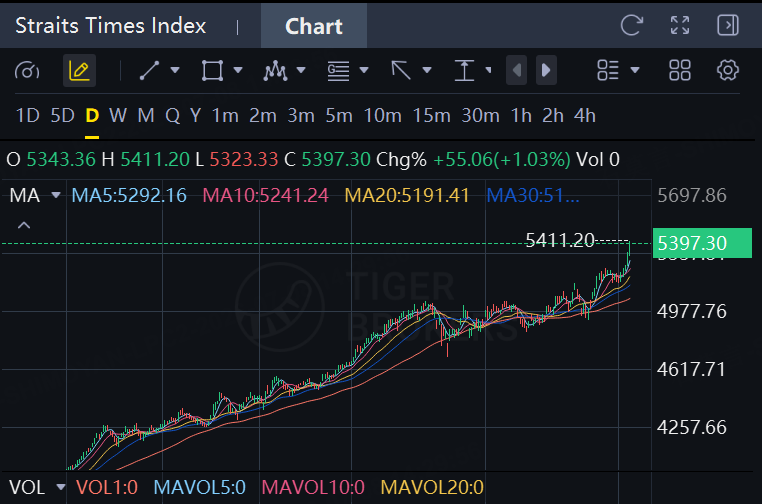Open the list layout dropdown arrow

(634, 70)
